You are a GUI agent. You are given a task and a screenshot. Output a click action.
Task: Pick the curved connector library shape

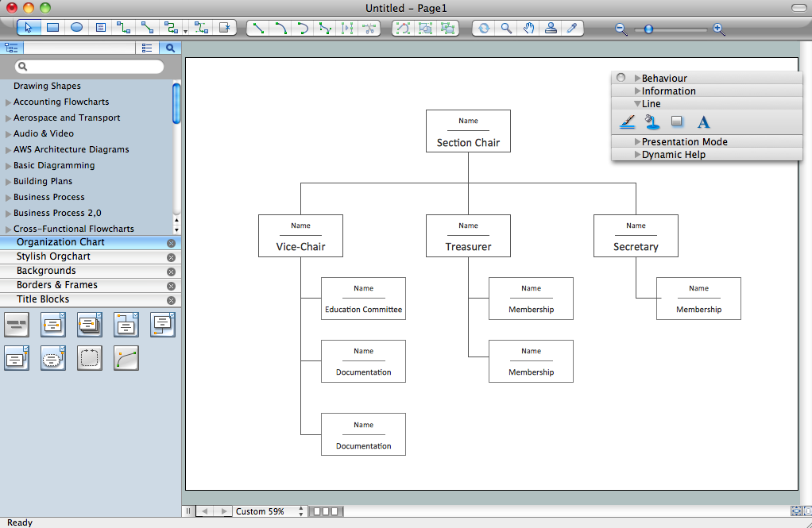(126, 358)
